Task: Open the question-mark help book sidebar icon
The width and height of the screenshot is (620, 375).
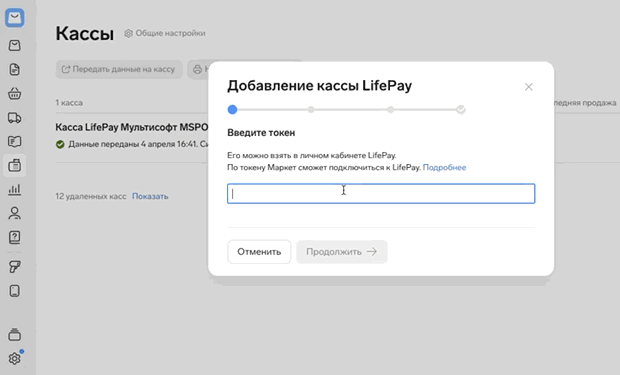Action: pyautogui.click(x=15, y=237)
